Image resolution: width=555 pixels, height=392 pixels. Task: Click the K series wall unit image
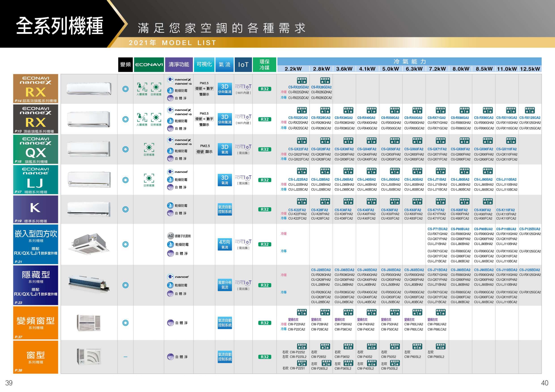click(89, 209)
